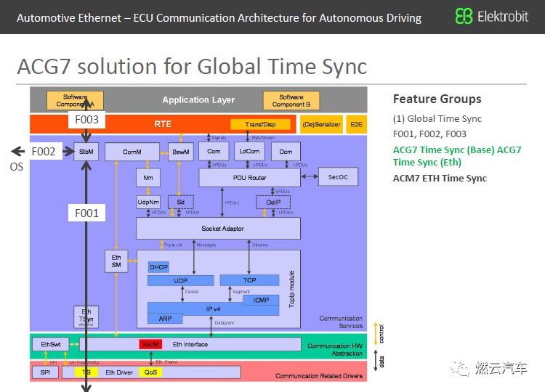The height and width of the screenshot is (392, 545).
Task: Select the Signals label below RTE
Action: pos(219,138)
